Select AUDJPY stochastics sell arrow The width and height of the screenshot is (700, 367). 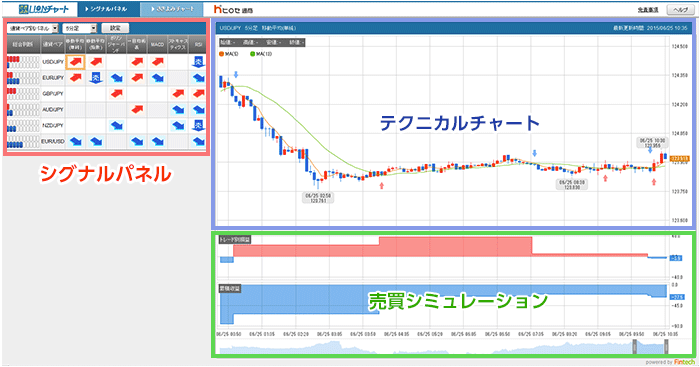click(178, 109)
